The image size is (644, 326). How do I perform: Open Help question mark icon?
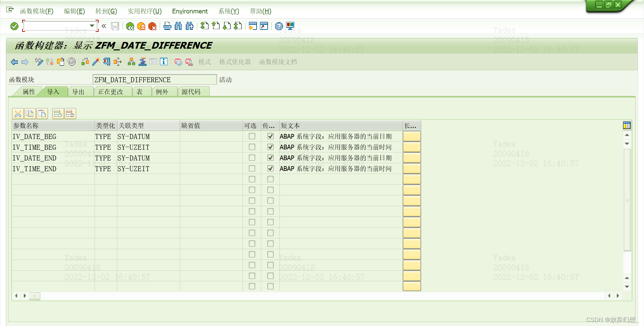(279, 26)
